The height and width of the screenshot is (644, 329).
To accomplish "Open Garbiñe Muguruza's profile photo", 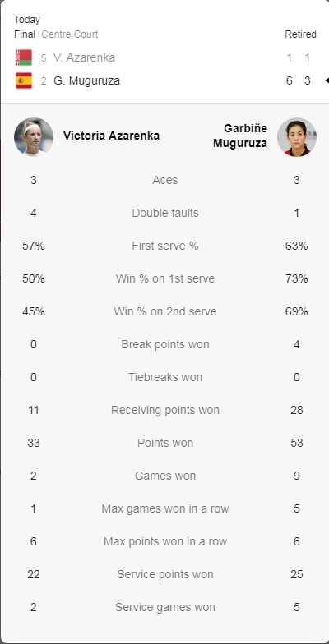I will [296, 136].
